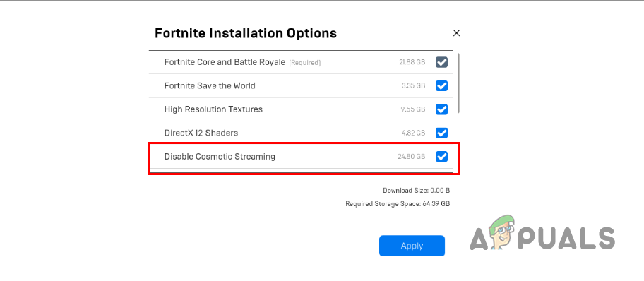Toggle Fortnite Core and Battle Royale checkbox
This screenshot has height=281, width=644.
441,62
